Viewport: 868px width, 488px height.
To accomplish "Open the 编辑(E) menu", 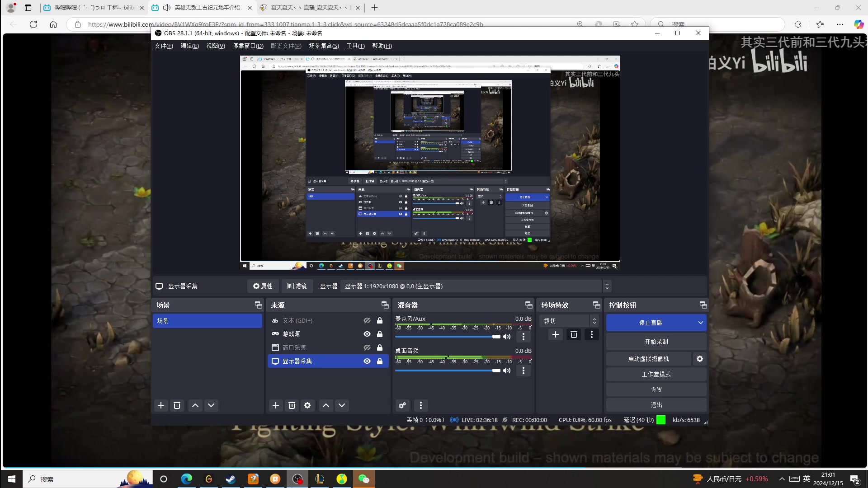I will (189, 46).
